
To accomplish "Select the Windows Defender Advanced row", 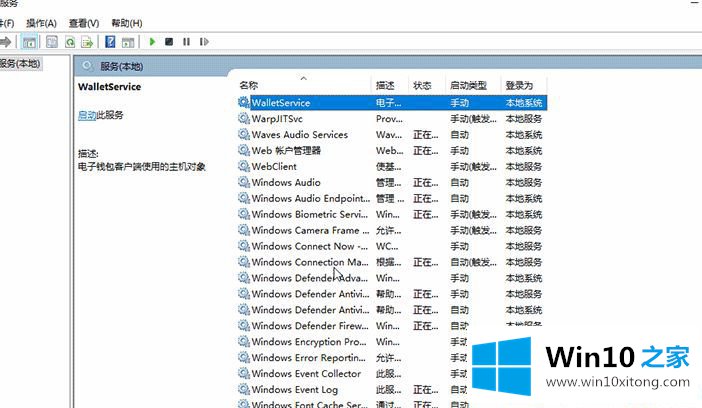I will [392, 278].
